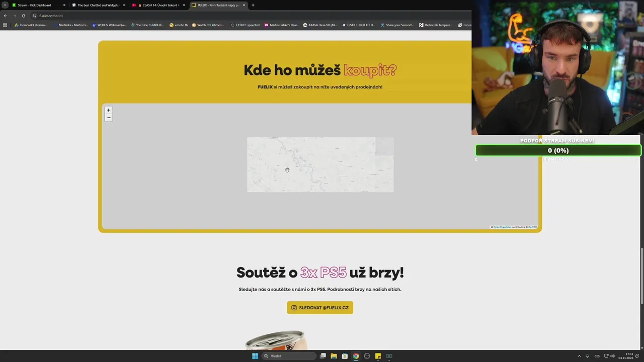
Task: Open the emotic fb bookmark
Action: click(179, 25)
